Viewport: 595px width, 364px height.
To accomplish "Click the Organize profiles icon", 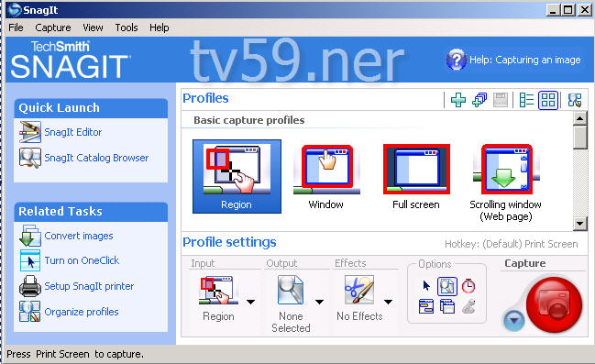I will pos(30,311).
